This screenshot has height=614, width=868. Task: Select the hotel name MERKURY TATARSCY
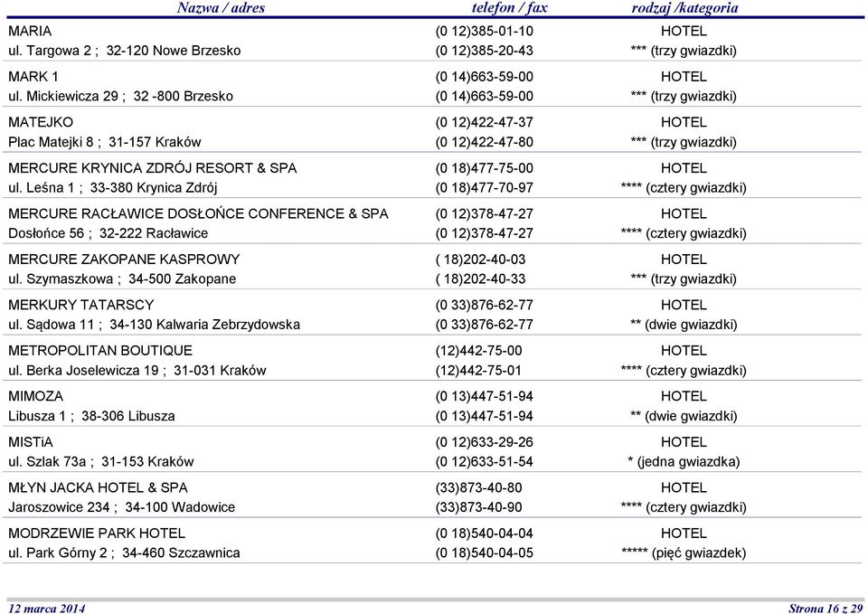click(81, 305)
